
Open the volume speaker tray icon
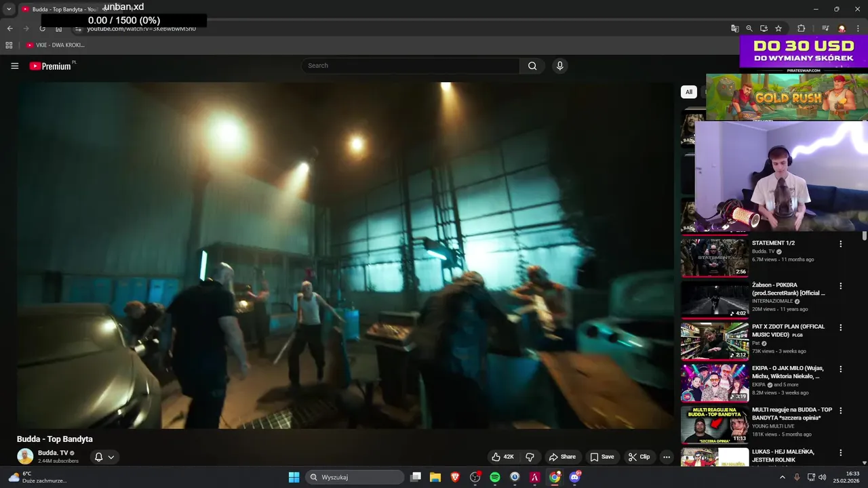tap(823, 477)
